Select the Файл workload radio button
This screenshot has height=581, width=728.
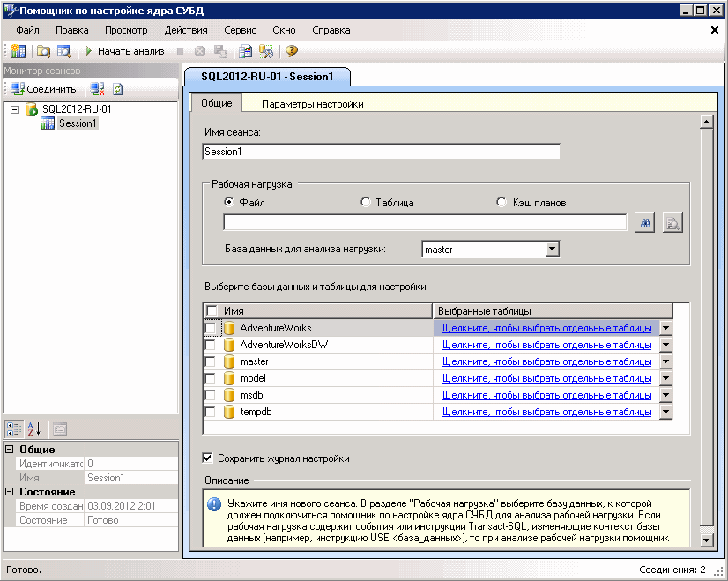pyautogui.click(x=229, y=202)
